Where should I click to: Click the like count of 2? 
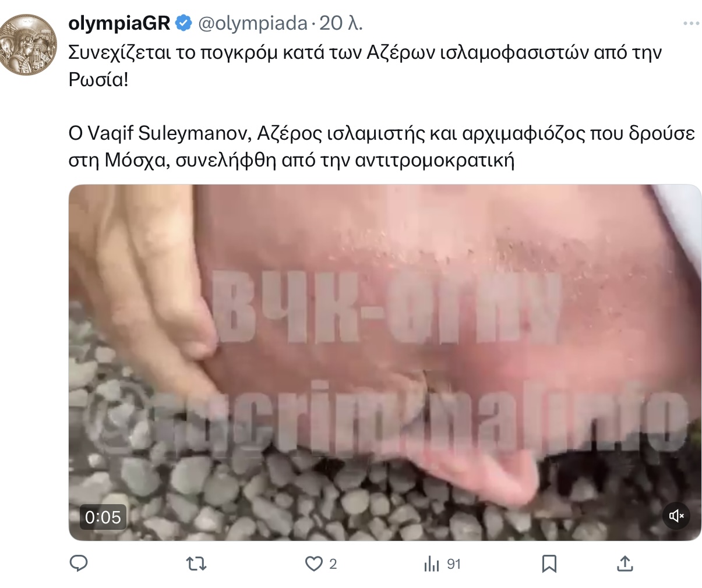click(x=333, y=564)
